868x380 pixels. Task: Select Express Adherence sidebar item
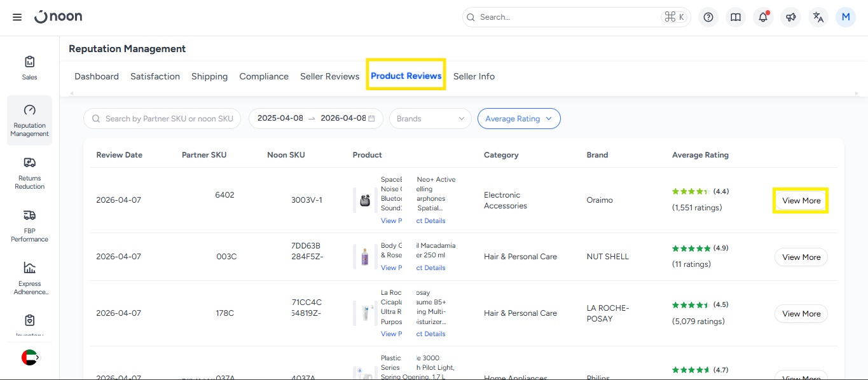pos(29,278)
